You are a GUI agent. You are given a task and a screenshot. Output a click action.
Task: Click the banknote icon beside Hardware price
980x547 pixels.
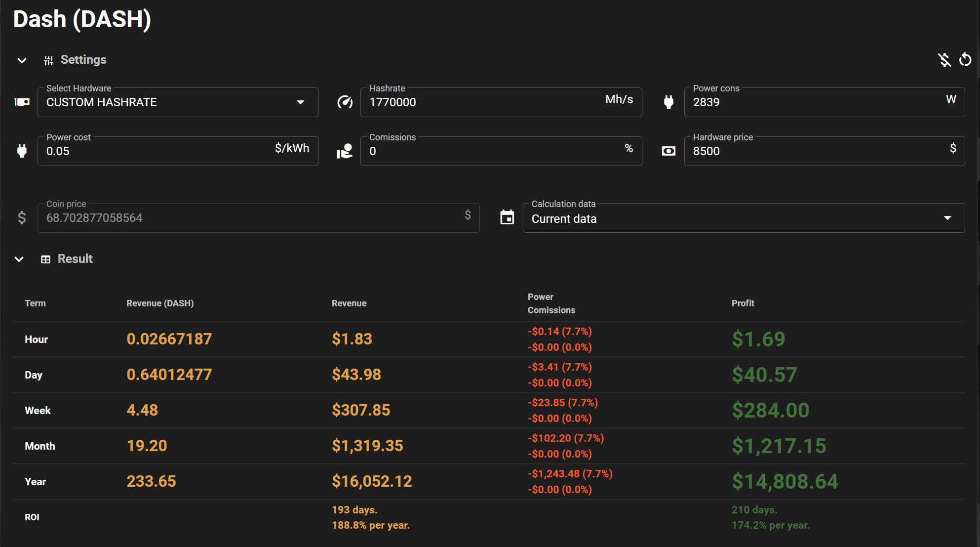point(668,151)
